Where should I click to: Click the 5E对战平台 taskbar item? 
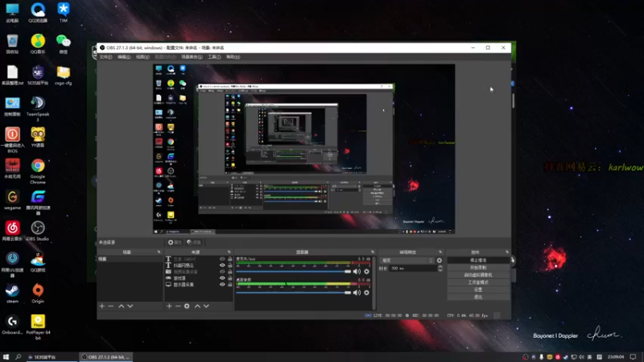click(52, 357)
